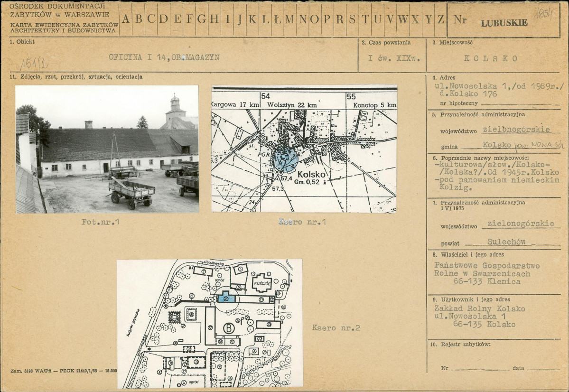Click the locality field value KOLSKO
Screen dimensions: 569x392
coord(491,58)
